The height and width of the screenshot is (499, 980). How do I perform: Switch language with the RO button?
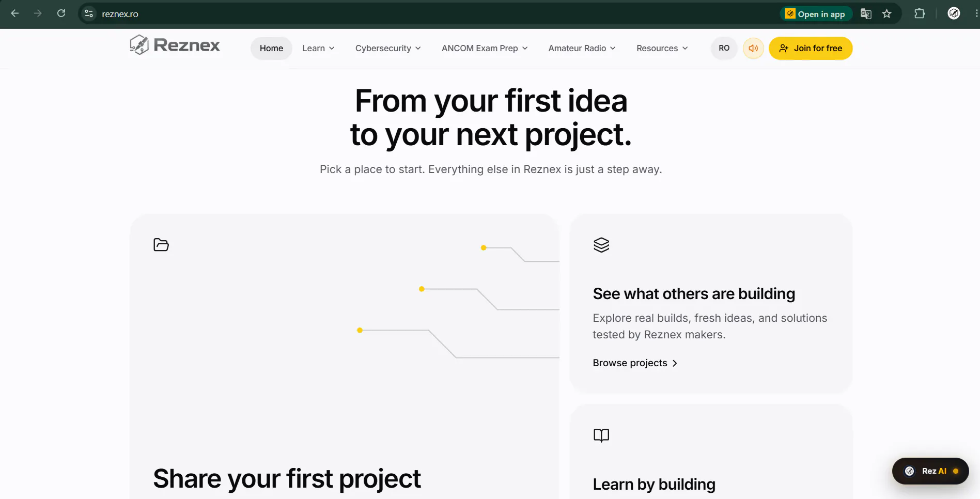coord(724,48)
